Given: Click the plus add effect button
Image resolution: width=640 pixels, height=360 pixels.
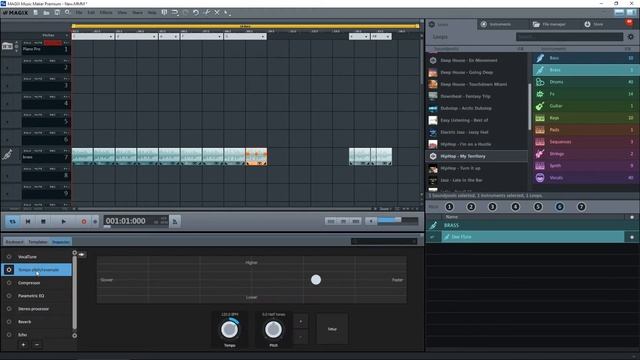Looking at the screenshot, I should (23, 345).
